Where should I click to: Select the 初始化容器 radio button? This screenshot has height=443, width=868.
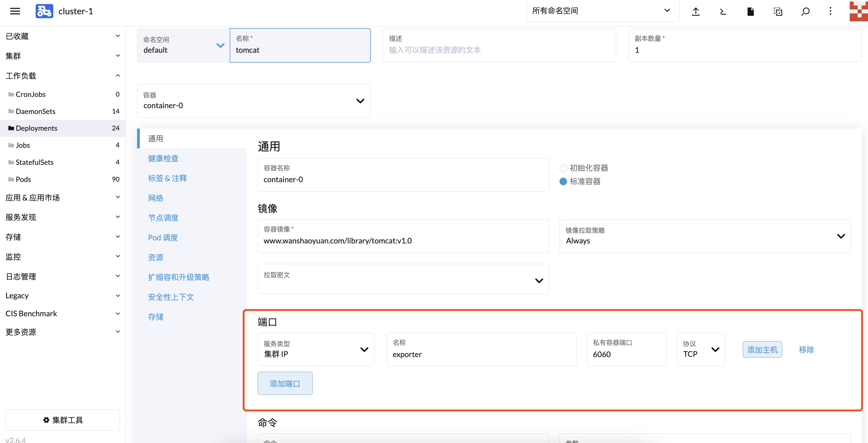point(563,168)
